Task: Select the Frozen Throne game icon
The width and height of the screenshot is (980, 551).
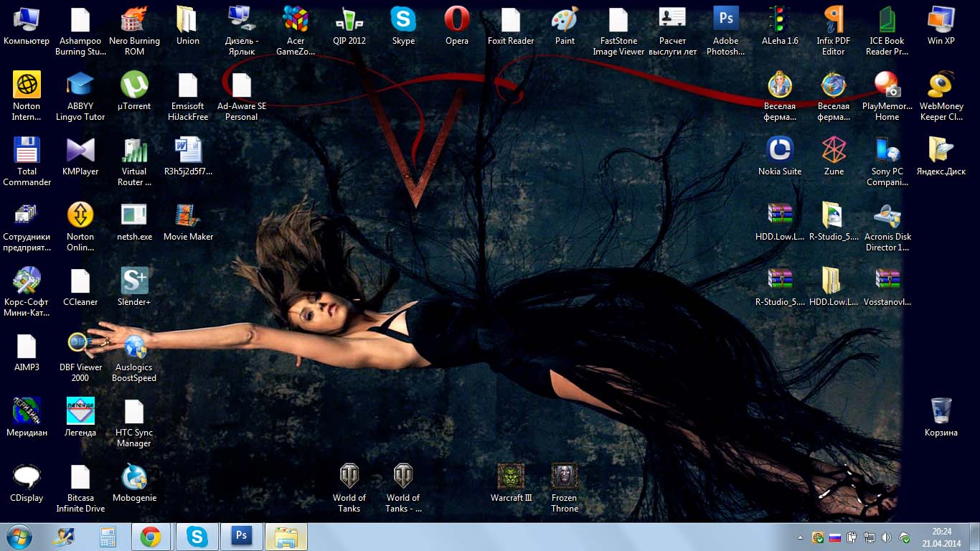Action: (x=565, y=476)
